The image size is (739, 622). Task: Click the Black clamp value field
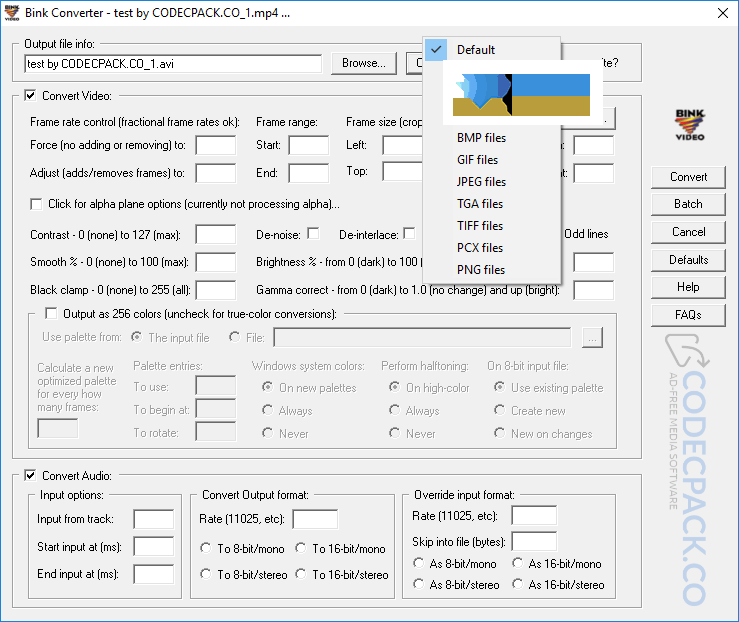[216, 290]
